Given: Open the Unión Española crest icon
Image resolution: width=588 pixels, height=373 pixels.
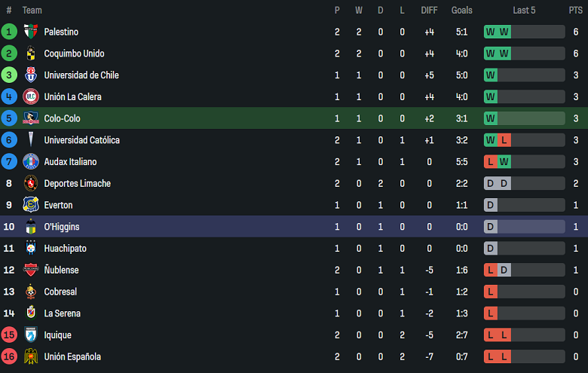Looking at the screenshot, I should [x=31, y=356].
